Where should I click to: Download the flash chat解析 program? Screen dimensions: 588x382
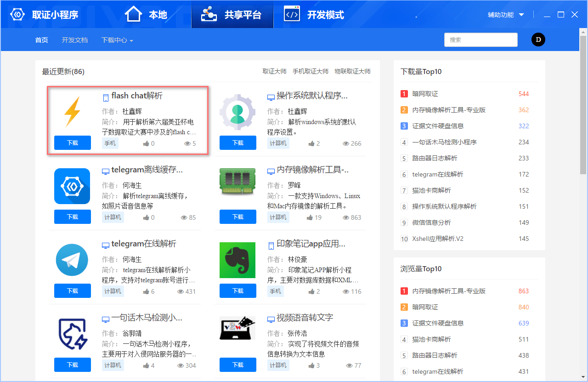tap(73, 143)
